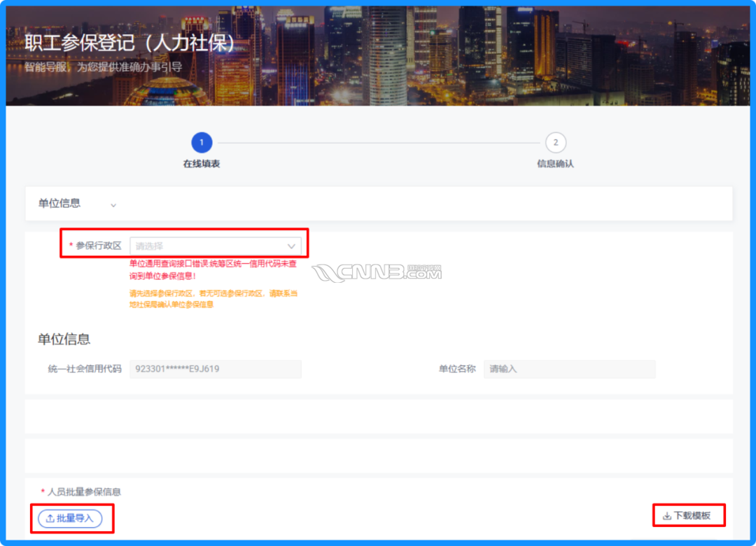Screen dimensions: 756x546
Task: Click the 职工参保登记 page title
Action: tap(130, 43)
